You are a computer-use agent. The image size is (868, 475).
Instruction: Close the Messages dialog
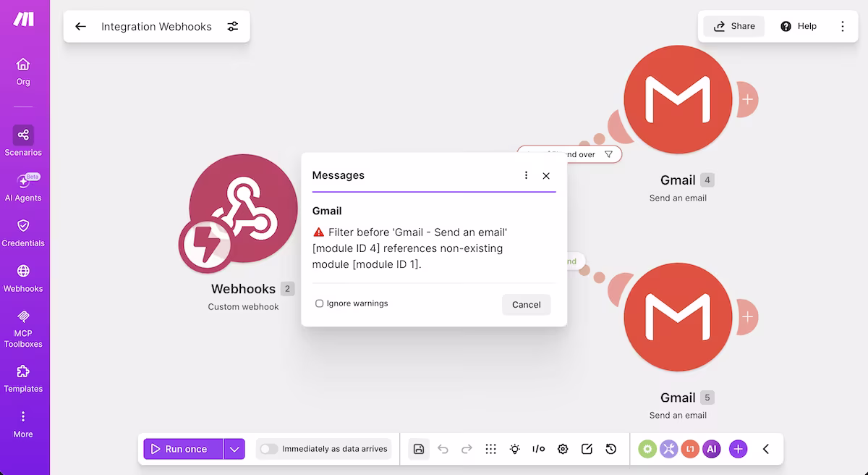pyautogui.click(x=546, y=175)
